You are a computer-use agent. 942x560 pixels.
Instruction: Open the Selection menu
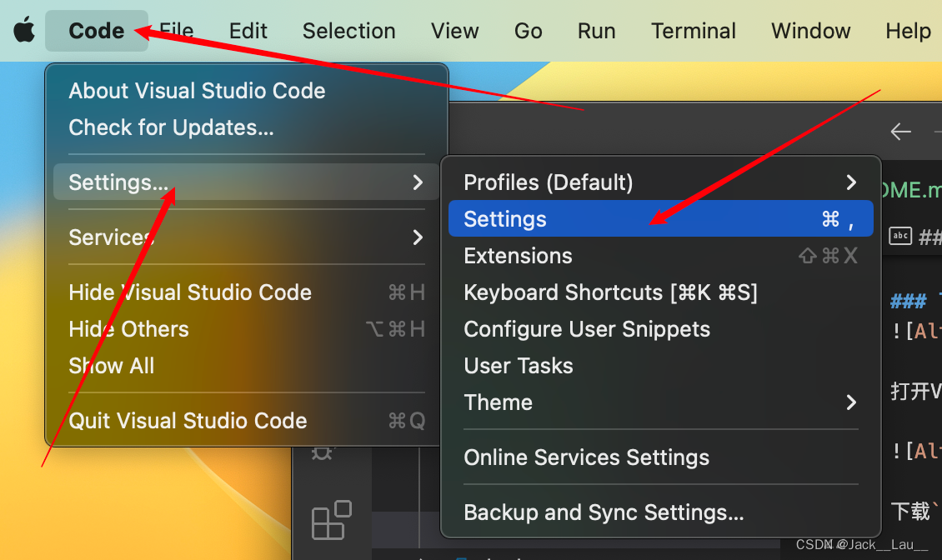349,31
